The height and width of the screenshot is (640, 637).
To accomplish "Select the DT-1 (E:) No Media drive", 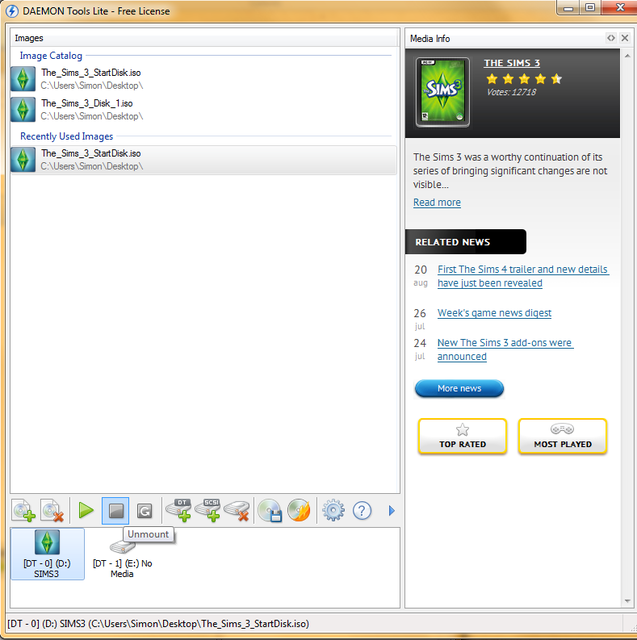I will 122,558.
